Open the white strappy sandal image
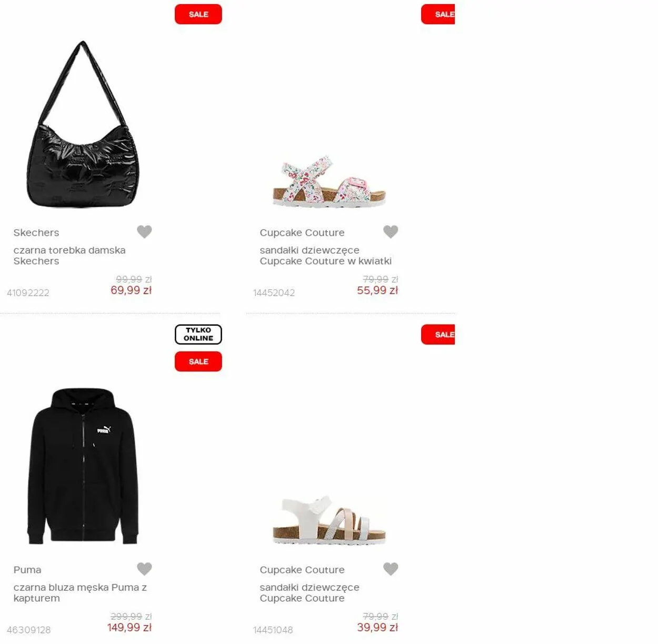 click(x=329, y=520)
